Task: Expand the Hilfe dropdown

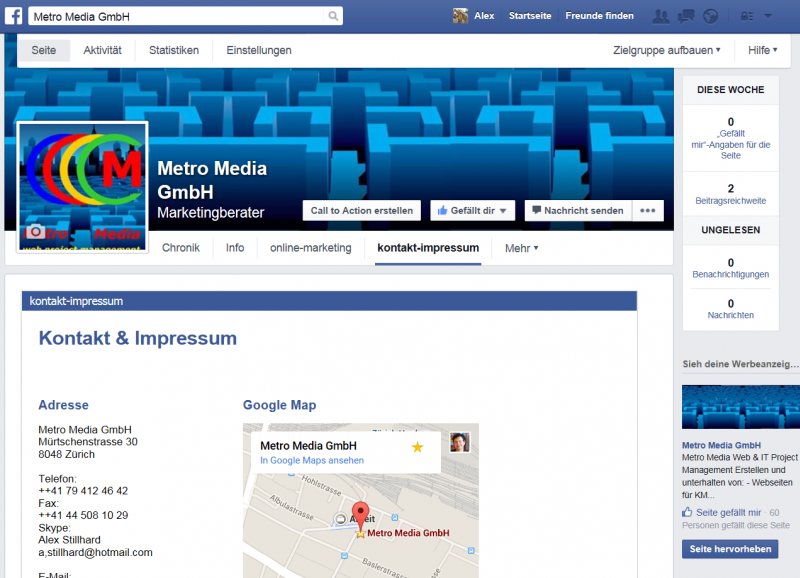Action: point(763,51)
